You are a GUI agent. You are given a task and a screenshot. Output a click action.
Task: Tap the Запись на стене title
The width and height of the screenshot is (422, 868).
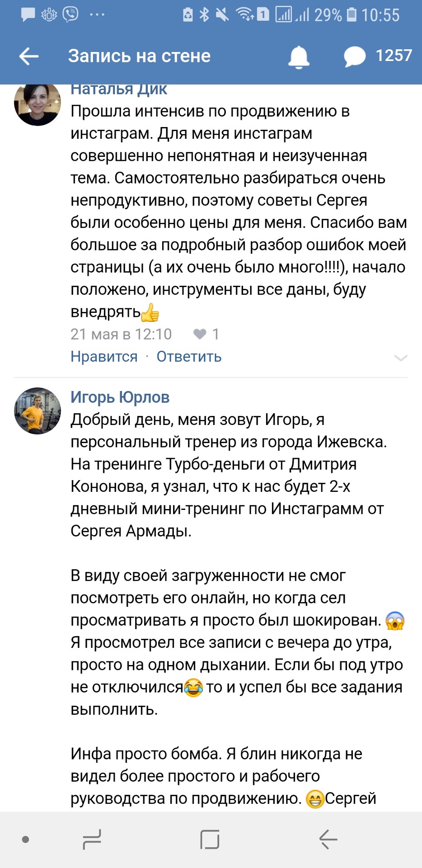click(x=139, y=56)
